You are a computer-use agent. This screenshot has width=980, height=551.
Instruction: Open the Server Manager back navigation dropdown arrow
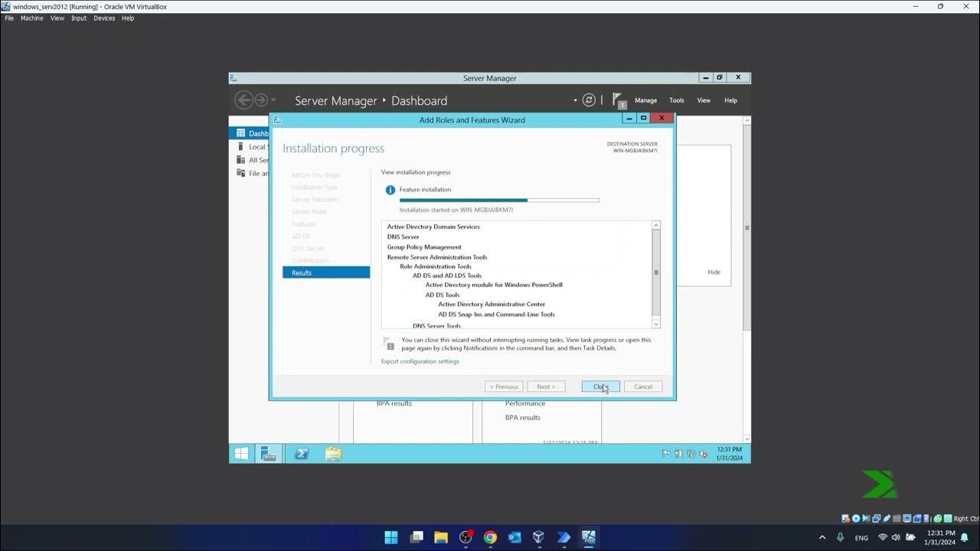[x=273, y=99]
